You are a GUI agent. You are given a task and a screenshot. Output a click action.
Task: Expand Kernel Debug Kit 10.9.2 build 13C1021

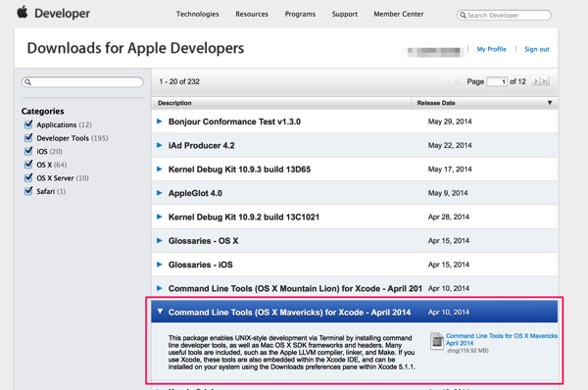pyautogui.click(x=160, y=217)
